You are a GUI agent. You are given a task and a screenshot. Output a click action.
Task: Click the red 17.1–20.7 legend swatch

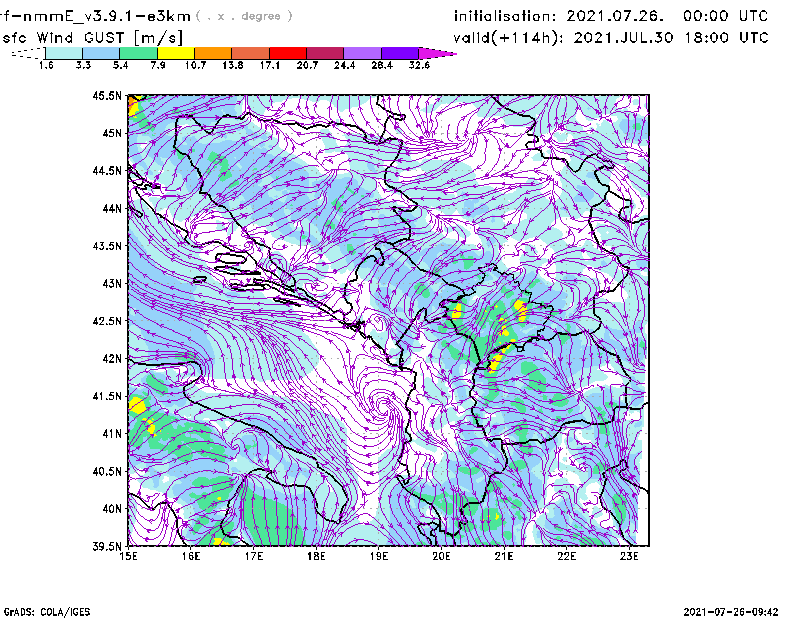(288, 53)
